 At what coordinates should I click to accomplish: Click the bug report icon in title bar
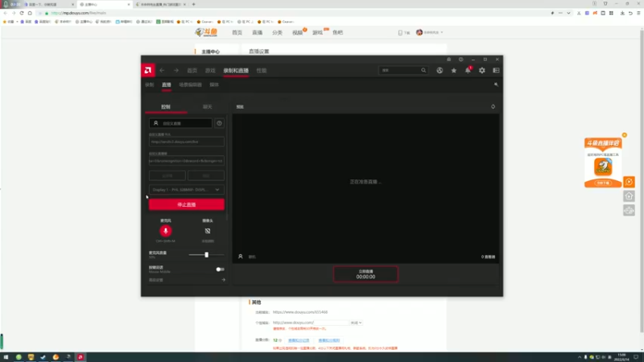448,60
